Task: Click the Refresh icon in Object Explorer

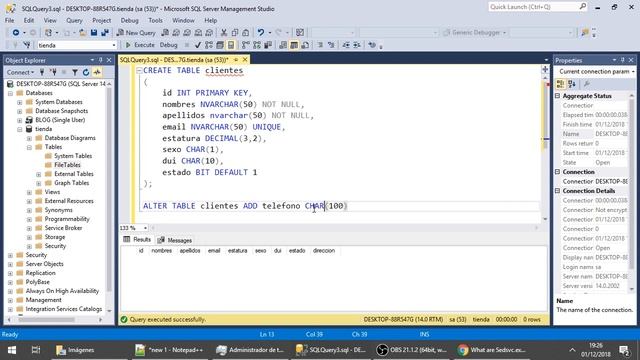Action: pos(86,72)
